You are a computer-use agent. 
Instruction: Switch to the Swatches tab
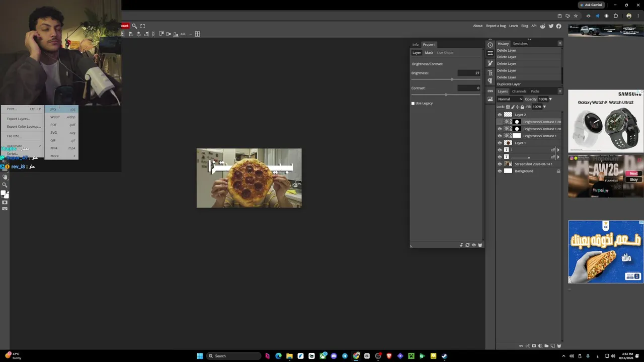[520, 44]
